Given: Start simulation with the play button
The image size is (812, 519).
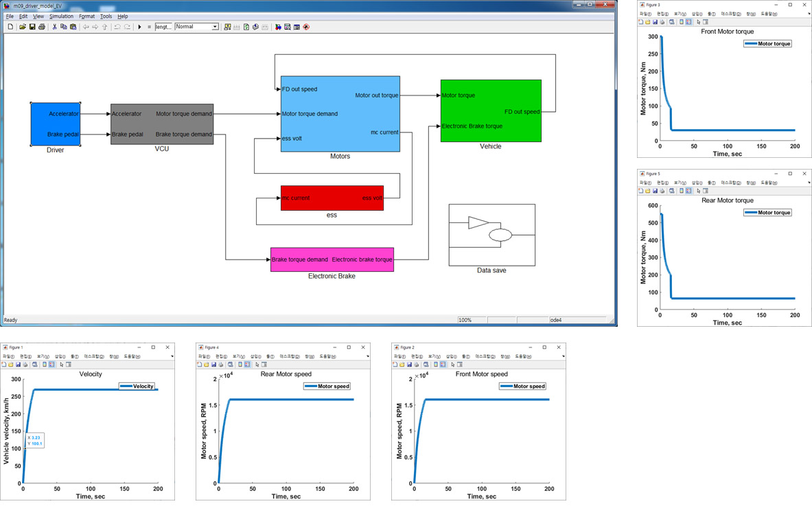Looking at the screenshot, I should [x=139, y=27].
